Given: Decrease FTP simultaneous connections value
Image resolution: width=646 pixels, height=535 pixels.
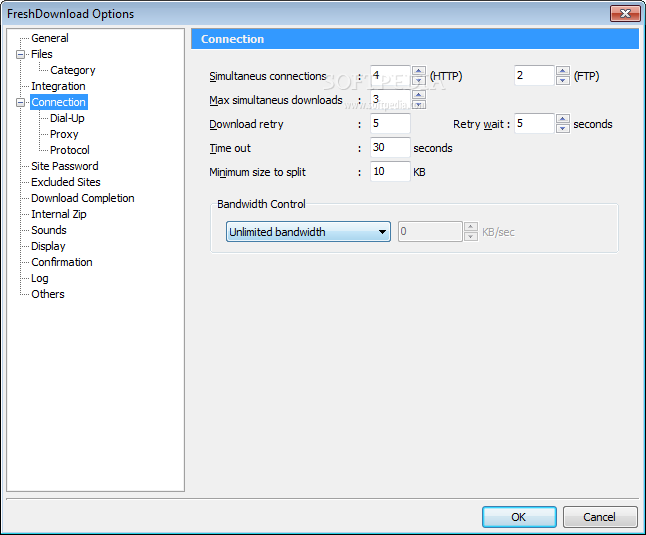Looking at the screenshot, I should pos(562,80).
